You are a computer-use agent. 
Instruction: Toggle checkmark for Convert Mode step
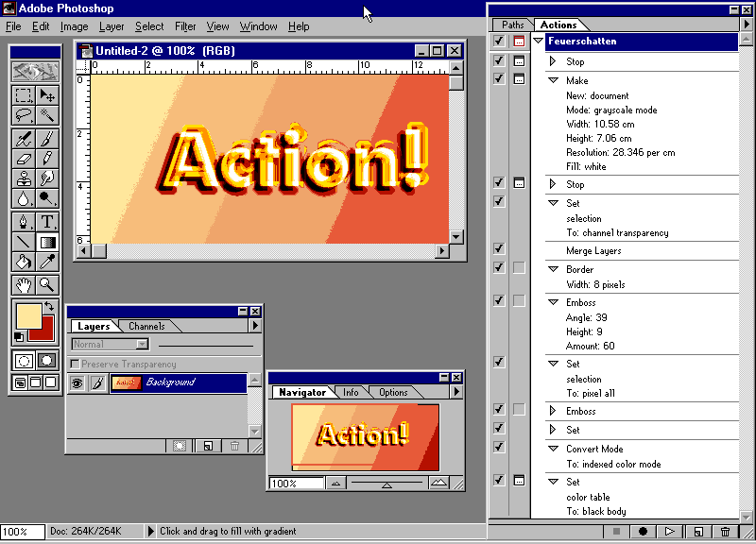(x=499, y=447)
